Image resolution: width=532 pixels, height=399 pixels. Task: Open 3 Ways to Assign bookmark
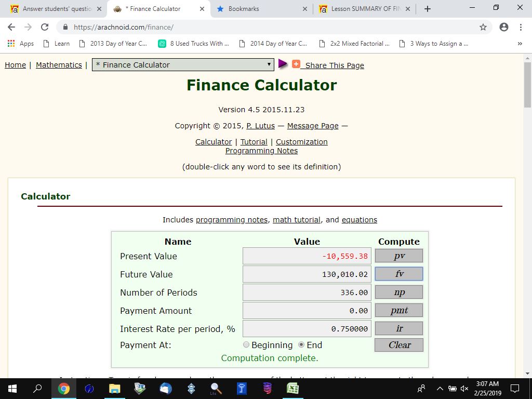point(434,44)
